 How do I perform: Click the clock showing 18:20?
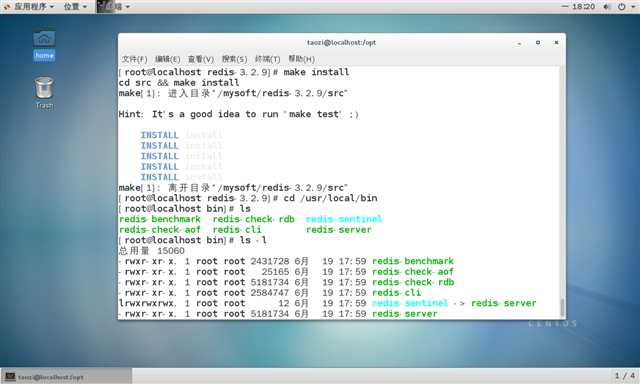583,7
